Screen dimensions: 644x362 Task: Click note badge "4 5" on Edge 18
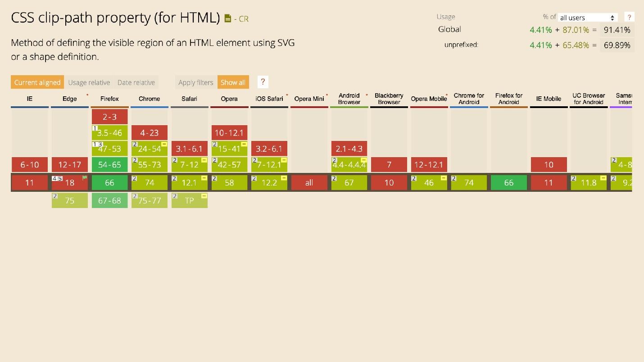(x=57, y=178)
